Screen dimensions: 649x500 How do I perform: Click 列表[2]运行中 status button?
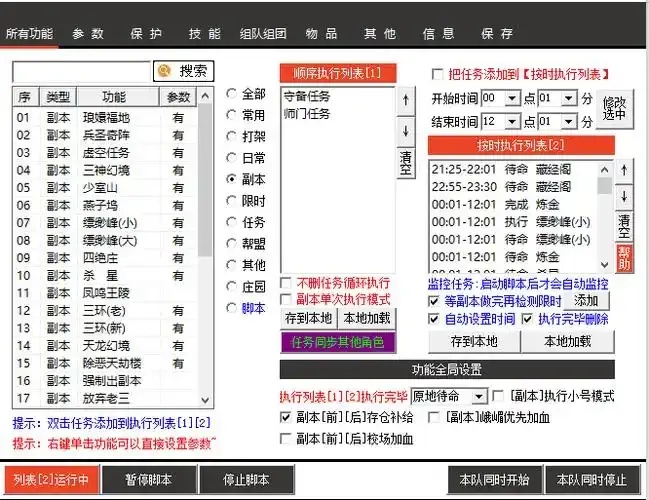51,480
